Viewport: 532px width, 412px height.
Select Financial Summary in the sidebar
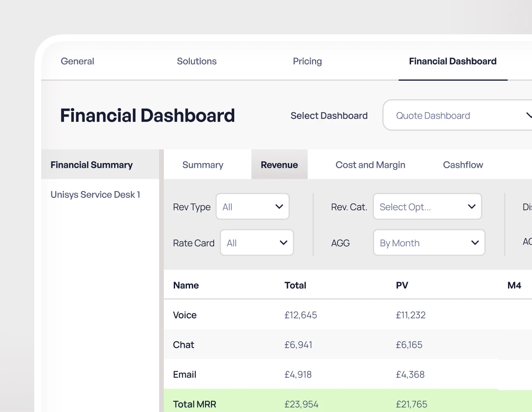point(92,165)
